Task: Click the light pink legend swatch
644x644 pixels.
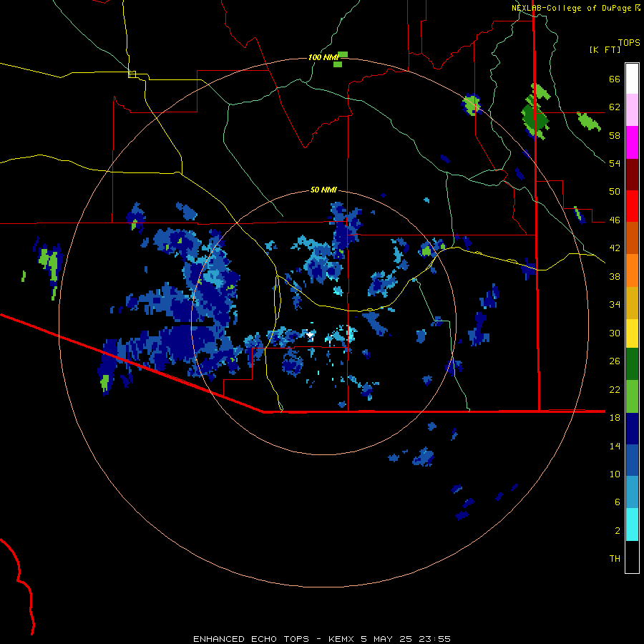Action: [x=632, y=109]
